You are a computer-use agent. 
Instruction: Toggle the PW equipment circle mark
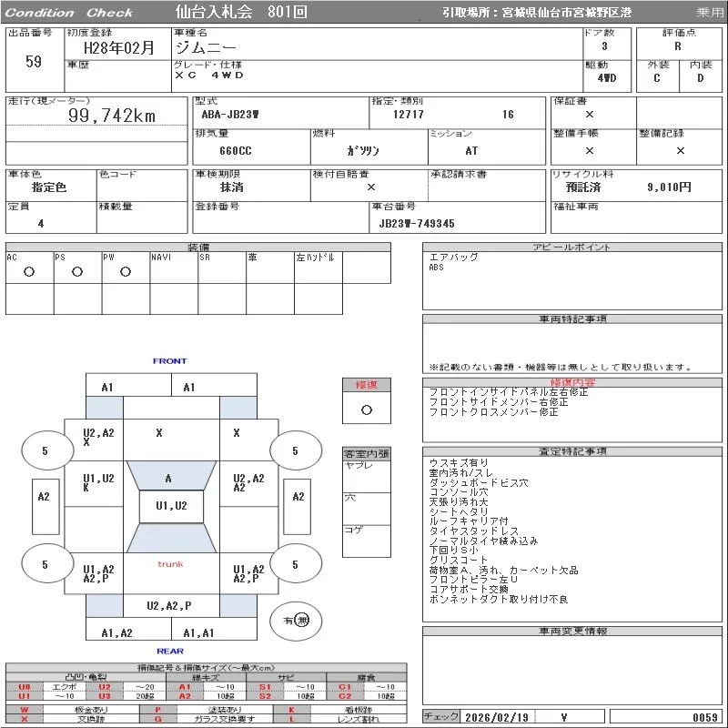[125, 271]
